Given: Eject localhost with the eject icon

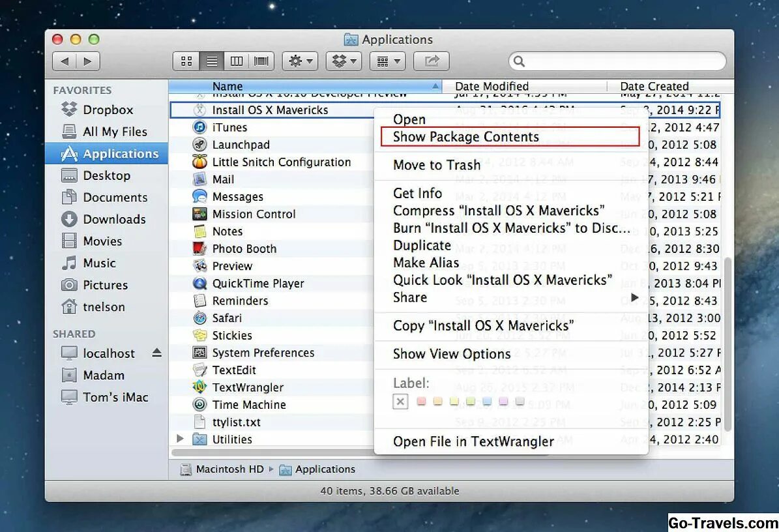Looking at the screenshot, I should 157,353.
